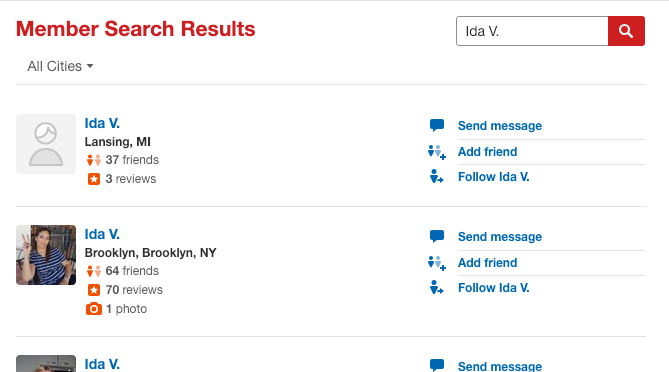The height and width of the screenshot is (372, 669).
Task: Click follow icon for Brooklyn Ida V.
Action: pos(437,288)
